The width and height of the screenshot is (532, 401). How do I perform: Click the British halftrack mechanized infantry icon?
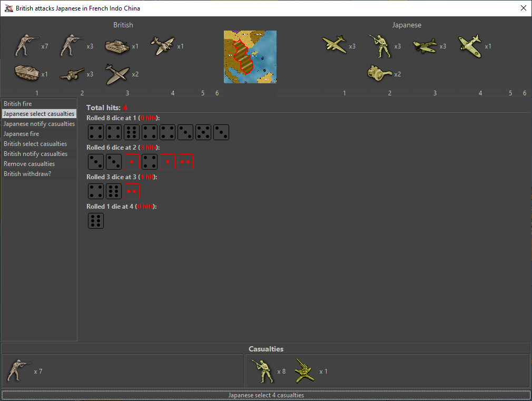tap(27, 74)
